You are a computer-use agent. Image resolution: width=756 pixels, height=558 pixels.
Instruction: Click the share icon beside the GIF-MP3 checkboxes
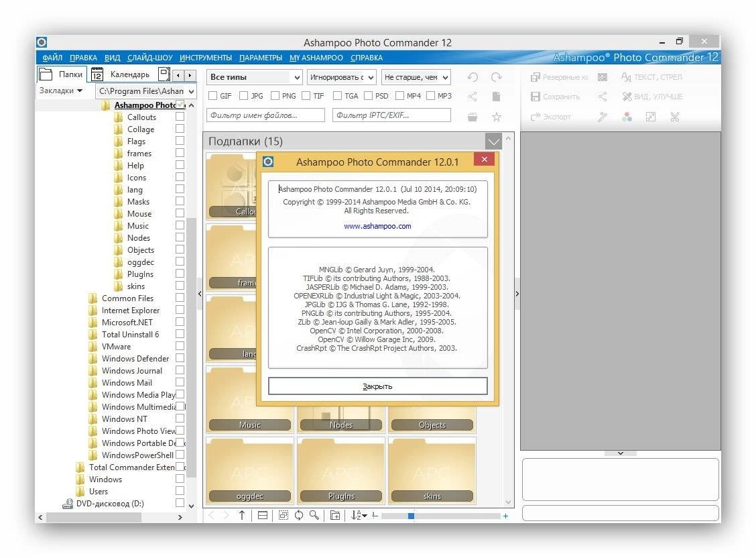[472, 97]
